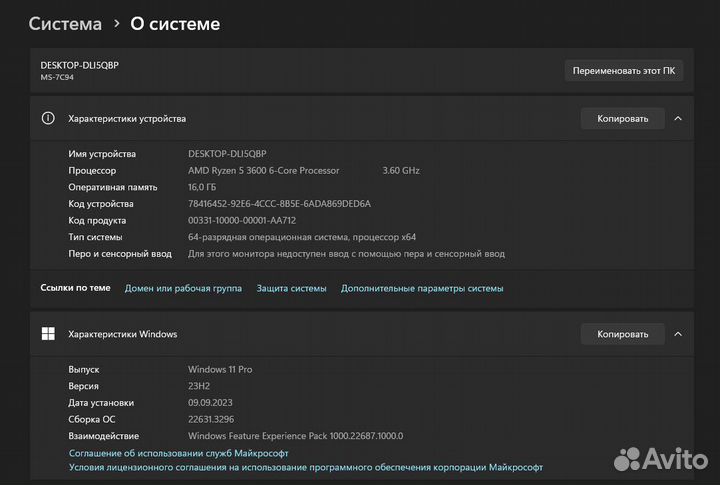Click Имя устройства label

tap(102, 154)
